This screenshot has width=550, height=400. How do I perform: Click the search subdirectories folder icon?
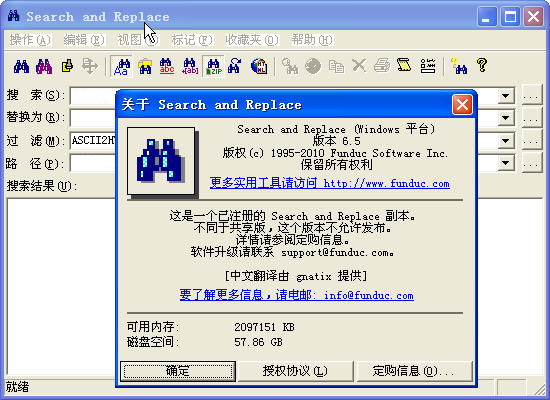click(145, 66)
